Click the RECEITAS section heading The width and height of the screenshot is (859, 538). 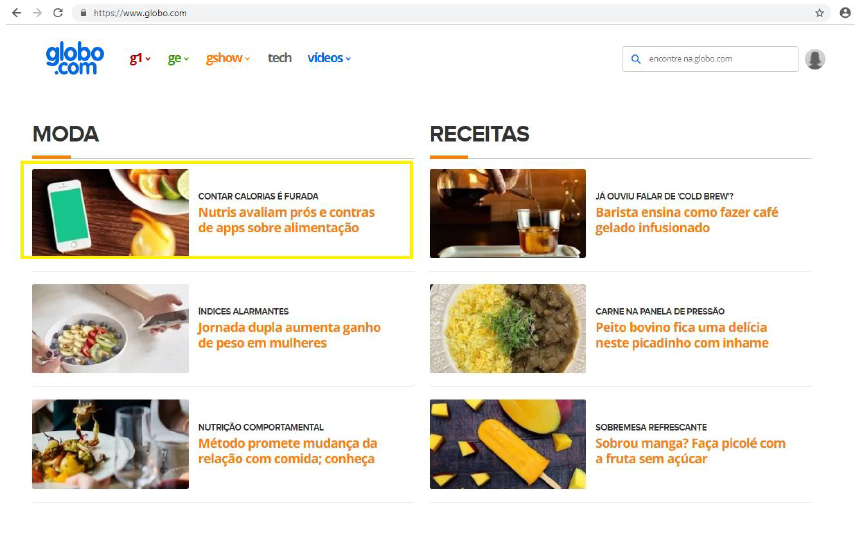click(x=479, y=134)
